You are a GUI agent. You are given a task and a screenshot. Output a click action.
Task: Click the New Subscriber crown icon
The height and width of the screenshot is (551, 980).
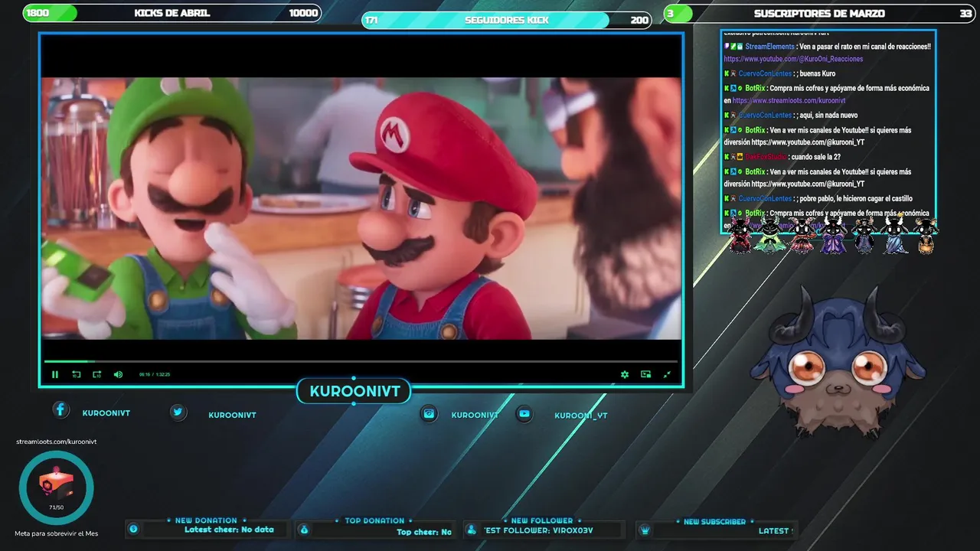[x=645, y=529]
